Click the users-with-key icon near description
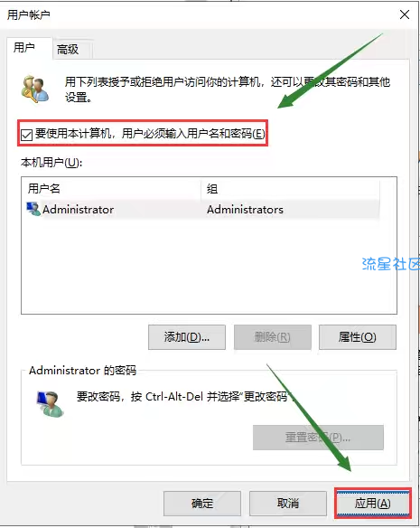420x528 pixels. pyautogui.click(x=35, y=90)
